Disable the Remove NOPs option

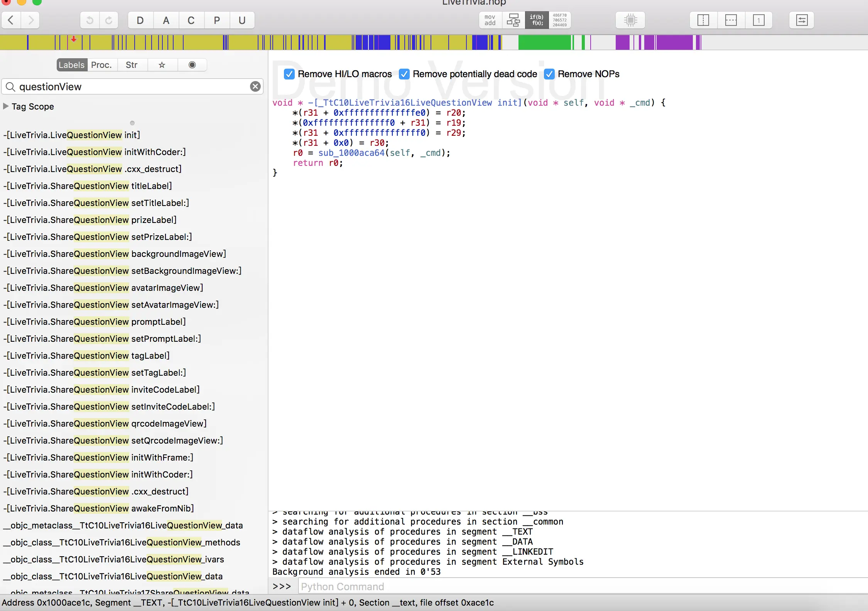click(x=549, y=74)
